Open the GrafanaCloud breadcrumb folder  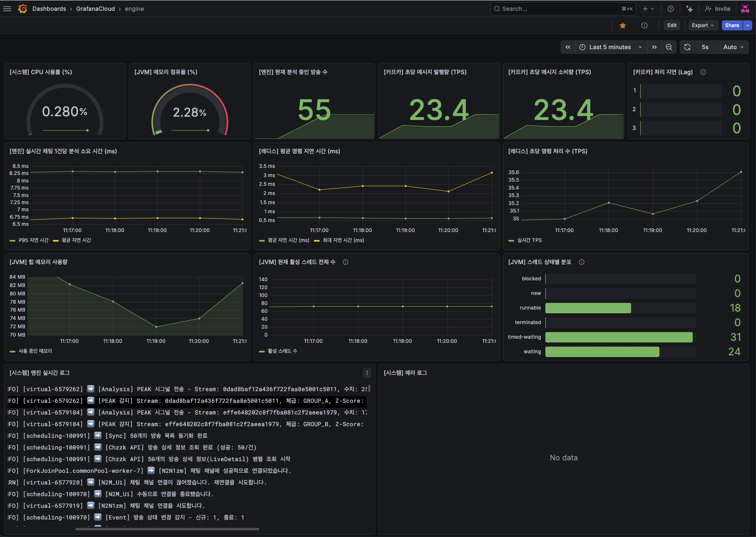(95, 9)
